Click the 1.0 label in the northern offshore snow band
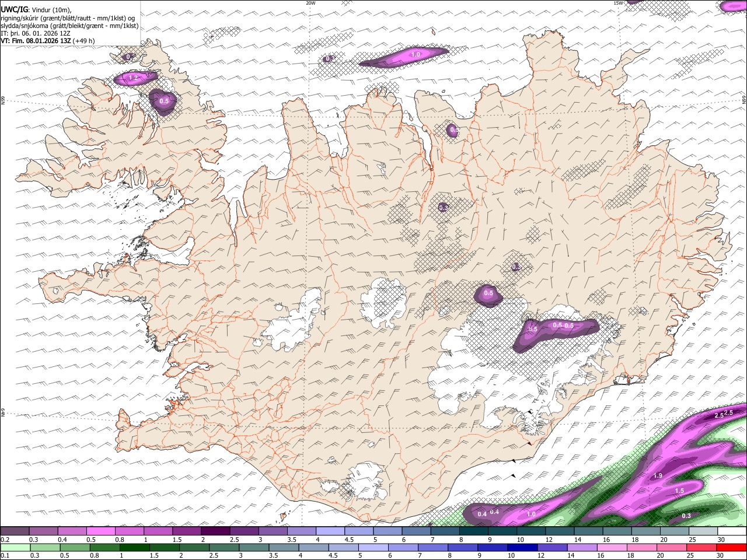The height and width of the screenshot is (560, 747). click(x=416, y=54)
